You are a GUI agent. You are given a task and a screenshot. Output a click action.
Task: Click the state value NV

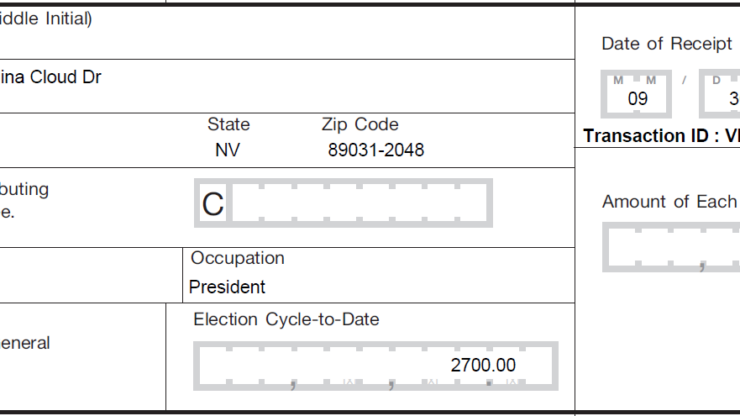[228, 150]
